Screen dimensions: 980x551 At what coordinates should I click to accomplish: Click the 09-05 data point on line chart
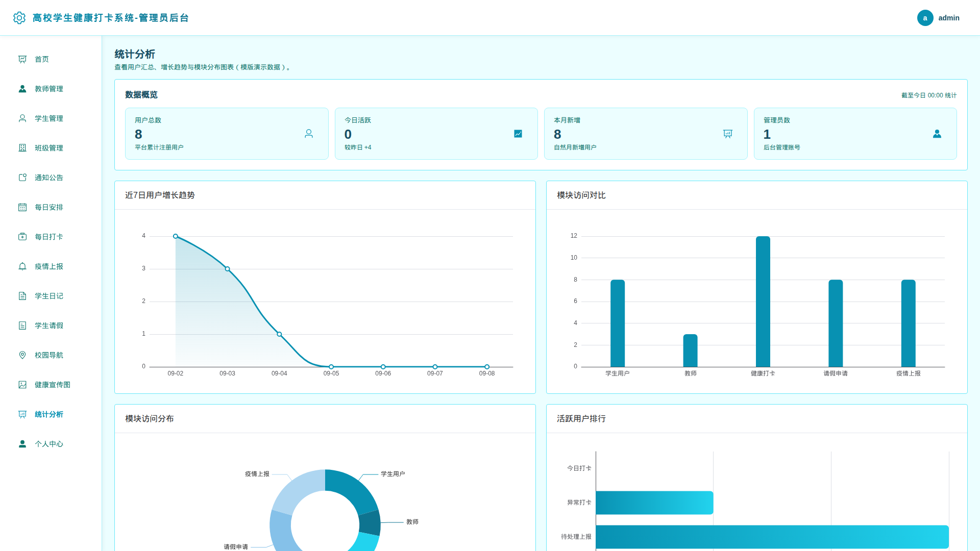[x=331, y=367]
